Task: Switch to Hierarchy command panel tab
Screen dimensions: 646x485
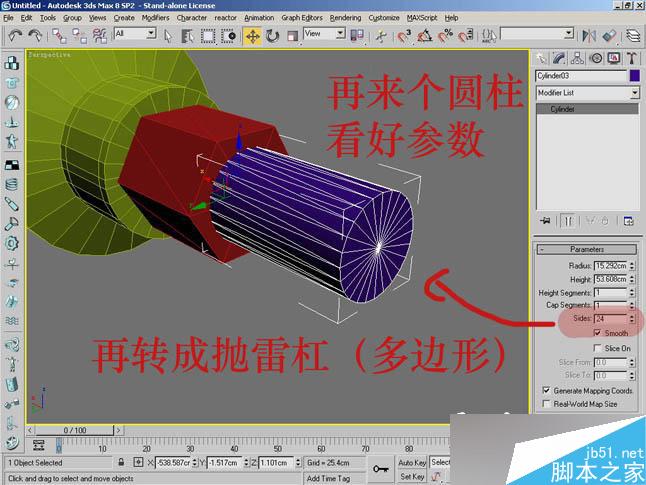Action: (577, 58)
